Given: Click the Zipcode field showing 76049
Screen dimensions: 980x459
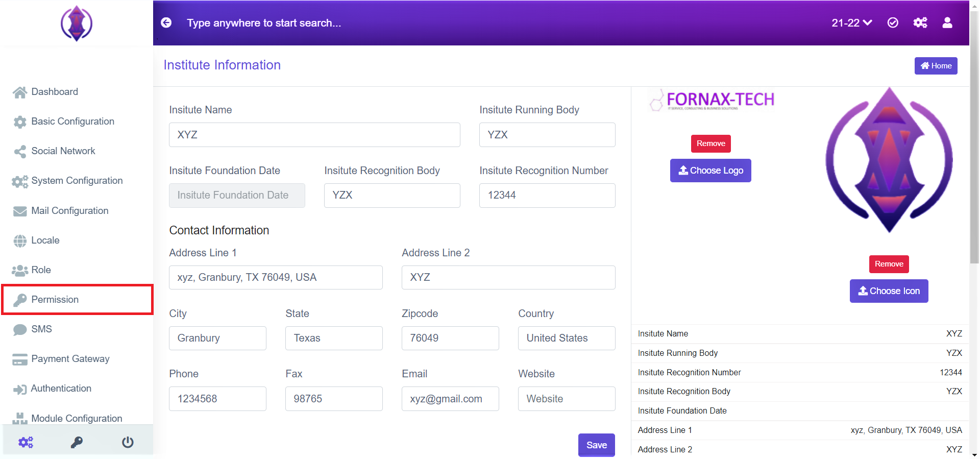Looking at the screenshot, I should coord(450,338).
